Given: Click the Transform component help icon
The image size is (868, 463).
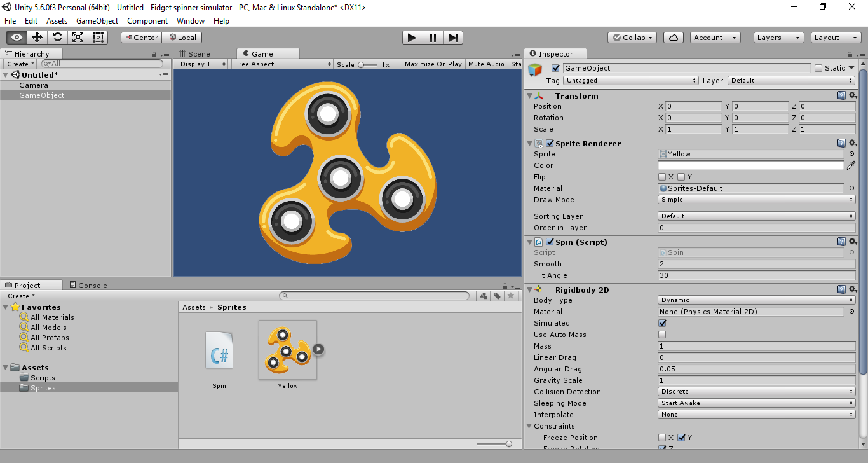Looking at the screenshot, I should (x=841, y=95).
